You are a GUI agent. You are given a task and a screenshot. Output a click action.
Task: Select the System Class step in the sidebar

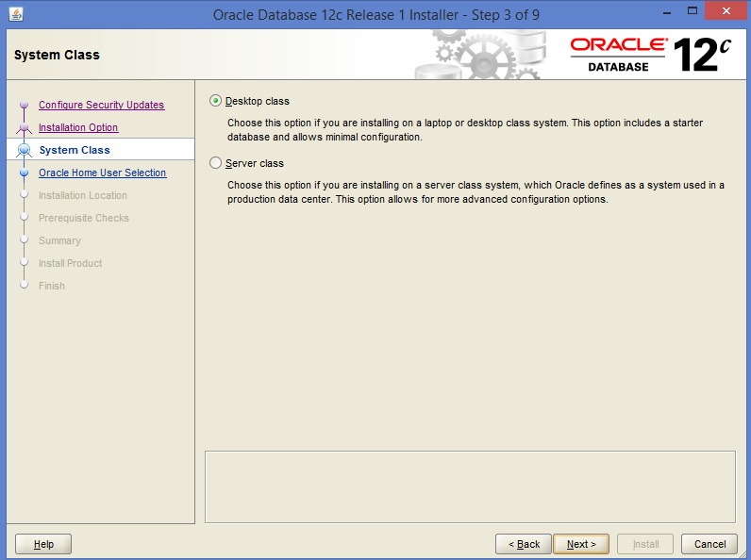point(75,150)
